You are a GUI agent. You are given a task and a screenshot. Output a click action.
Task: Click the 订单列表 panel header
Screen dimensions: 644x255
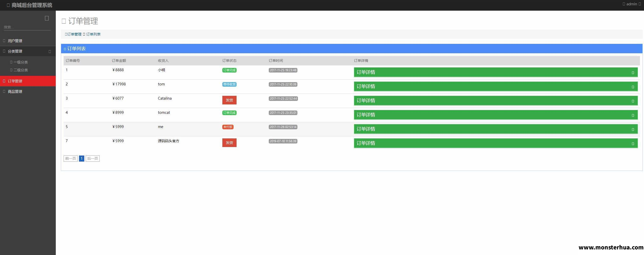[x=351, y=49]
